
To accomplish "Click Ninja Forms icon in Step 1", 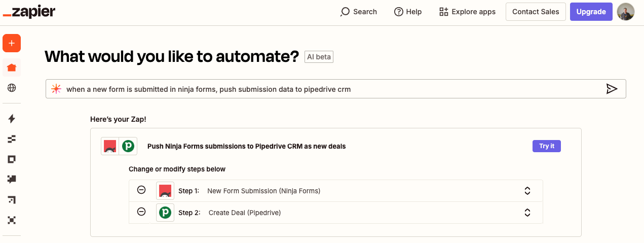I will (x=165, y=191).
